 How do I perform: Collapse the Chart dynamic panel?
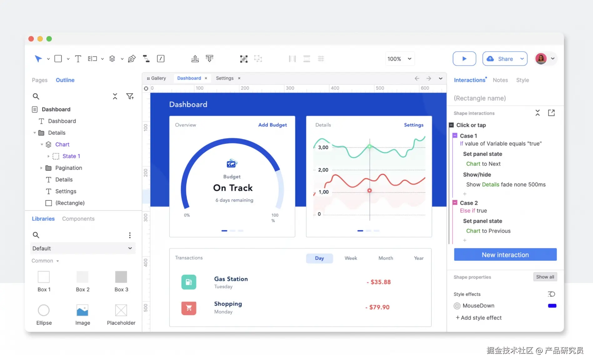click(x=42, y=144)
